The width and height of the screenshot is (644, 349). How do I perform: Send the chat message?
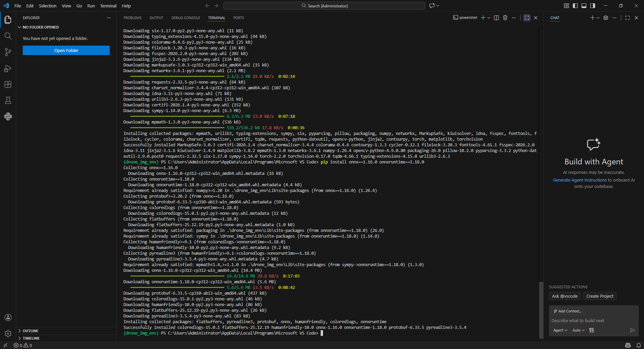pyautogui.click(x=632, y=330)
